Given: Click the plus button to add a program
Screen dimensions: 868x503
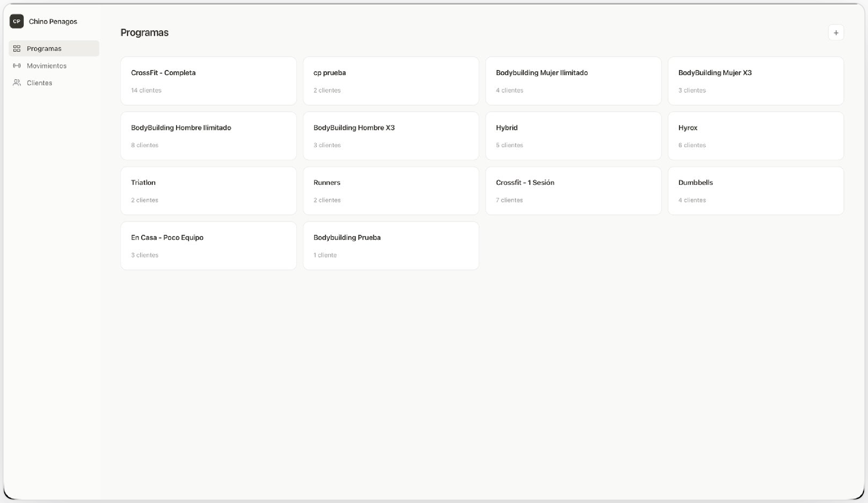Looking at the screenshot, I should pos(836,33).
